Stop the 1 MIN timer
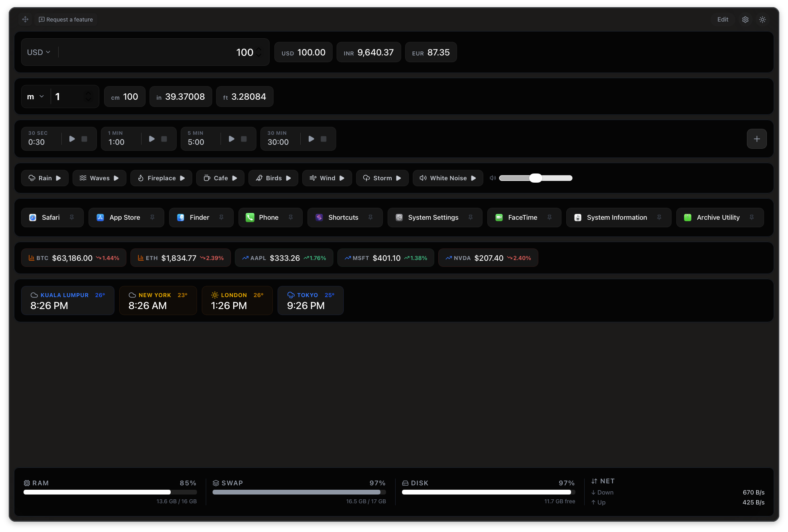Viewport: 788px width, 532px height. 164,139
